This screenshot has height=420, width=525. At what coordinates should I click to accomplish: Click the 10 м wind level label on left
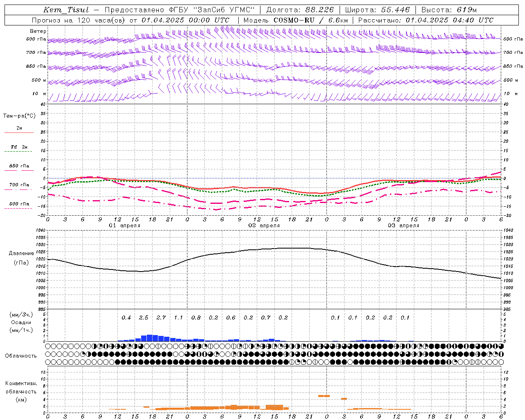(x=40, y=94)
